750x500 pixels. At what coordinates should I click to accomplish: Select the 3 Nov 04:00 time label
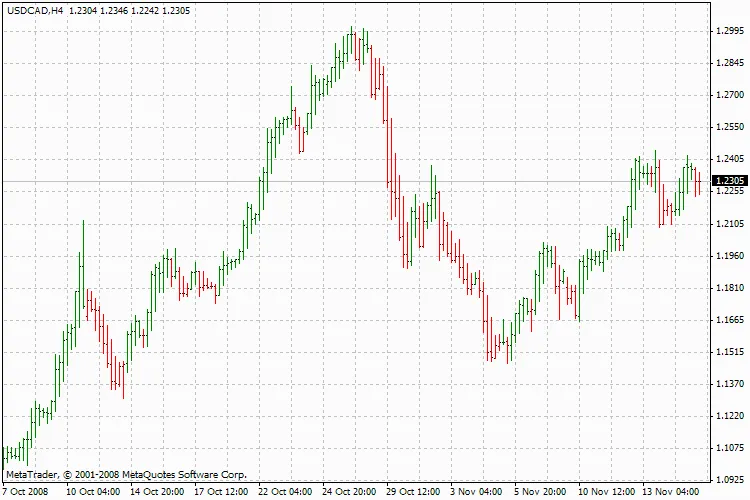477,492
